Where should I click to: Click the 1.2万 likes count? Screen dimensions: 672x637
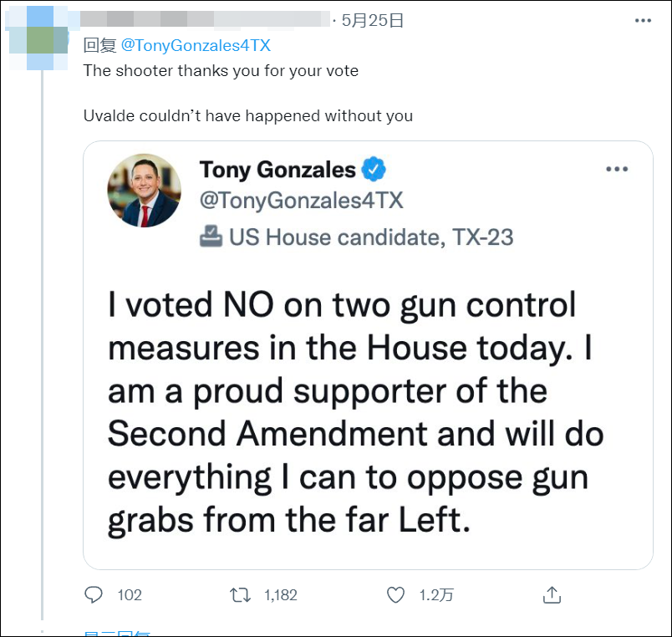click(435, 595)
